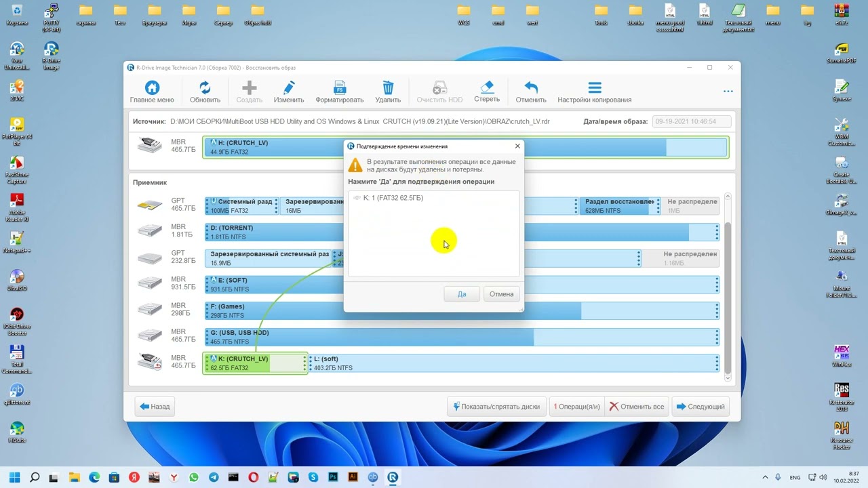Open the Корзина recycle bin icon

point(17,15)
